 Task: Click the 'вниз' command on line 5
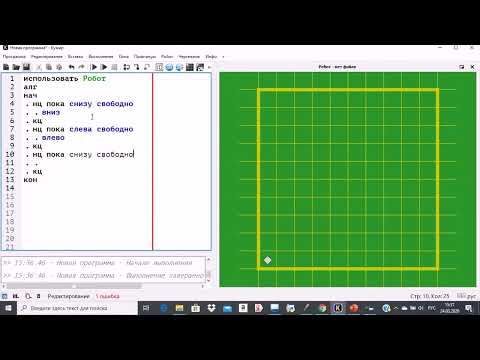point(51,112)
